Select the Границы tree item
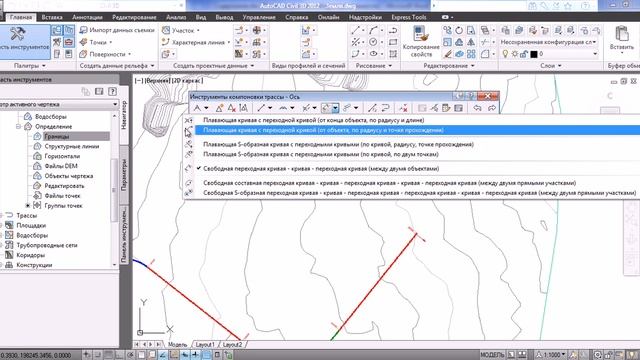This screenshot has height=360, width=640. [x=56, y=136]
